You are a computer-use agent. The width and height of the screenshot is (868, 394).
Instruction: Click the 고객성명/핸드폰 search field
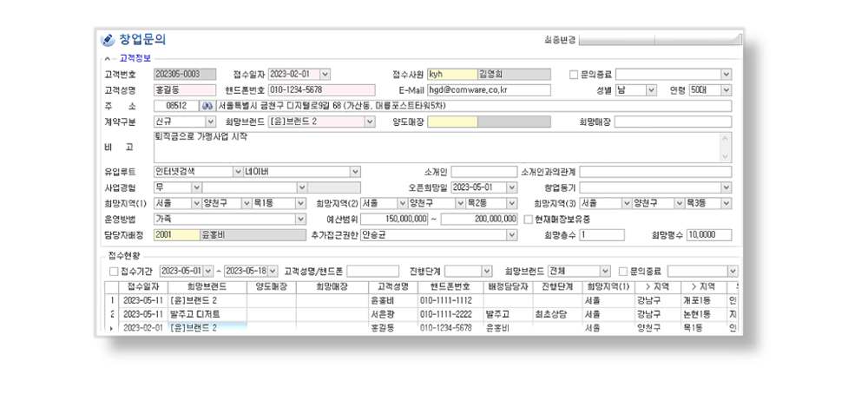click(372, 271)
